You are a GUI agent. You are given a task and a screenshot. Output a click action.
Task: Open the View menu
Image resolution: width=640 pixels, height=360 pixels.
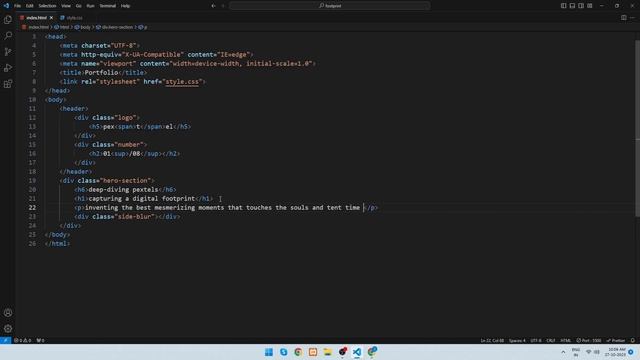click(66, 6)
